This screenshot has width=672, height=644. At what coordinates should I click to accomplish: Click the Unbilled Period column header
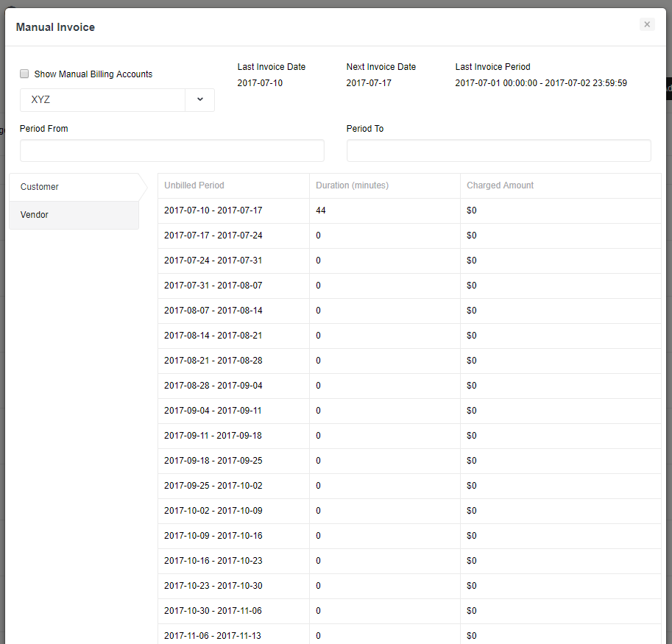(x=194, y=185)
